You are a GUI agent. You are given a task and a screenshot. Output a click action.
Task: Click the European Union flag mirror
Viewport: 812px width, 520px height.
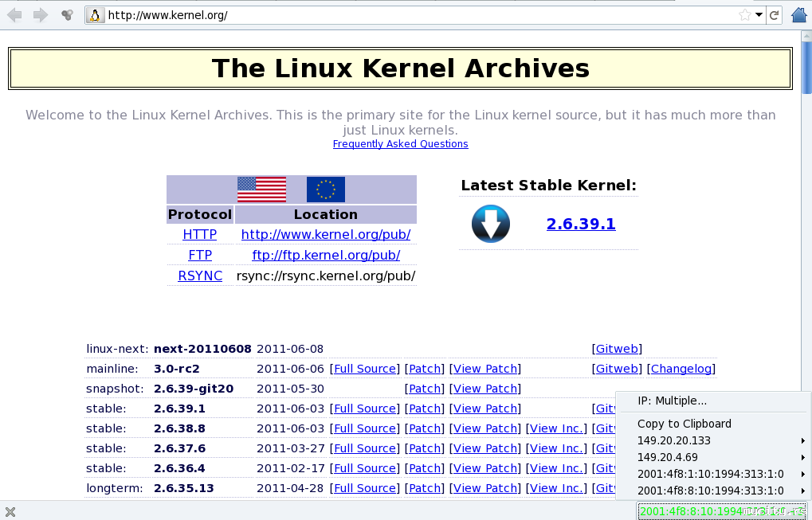tap(326, 190)
